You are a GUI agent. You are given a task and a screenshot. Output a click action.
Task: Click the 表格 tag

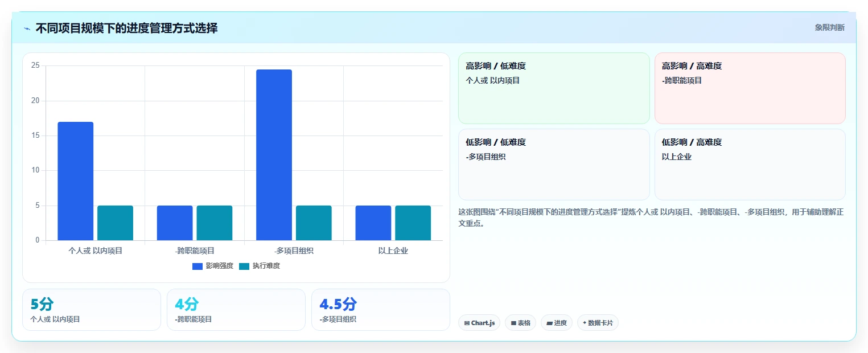pos(520,323)
